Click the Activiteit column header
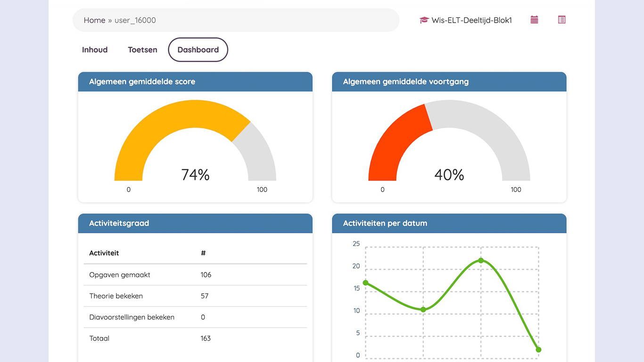This screenshot has width=644, height=362. [x=104, y=253]
